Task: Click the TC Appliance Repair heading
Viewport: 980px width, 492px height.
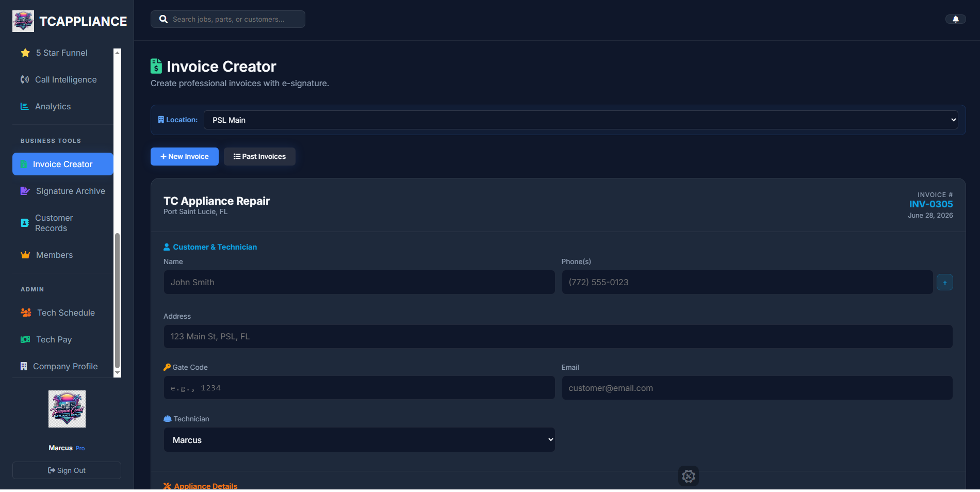Action: point(217,201)
